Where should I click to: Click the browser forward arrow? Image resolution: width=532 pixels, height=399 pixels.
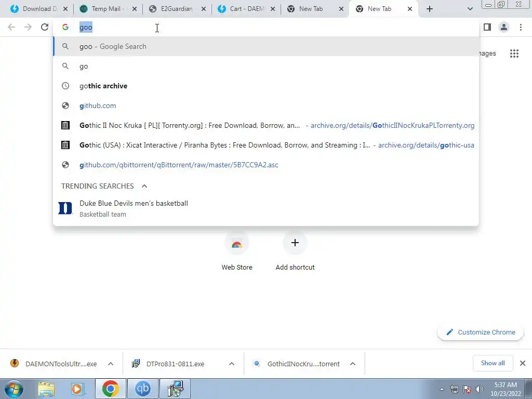pos(28,27)
